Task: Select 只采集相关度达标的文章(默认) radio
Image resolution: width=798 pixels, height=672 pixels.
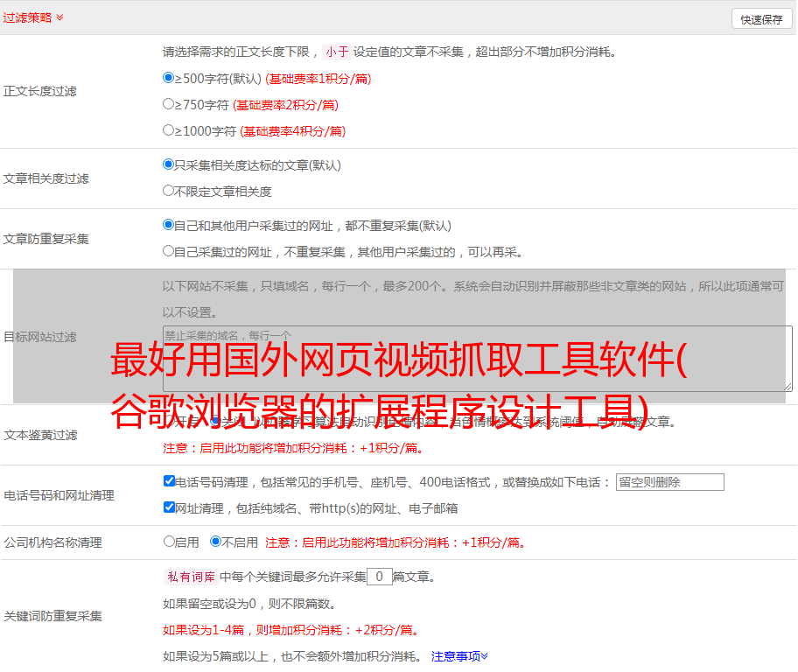Action: [168, 164]
